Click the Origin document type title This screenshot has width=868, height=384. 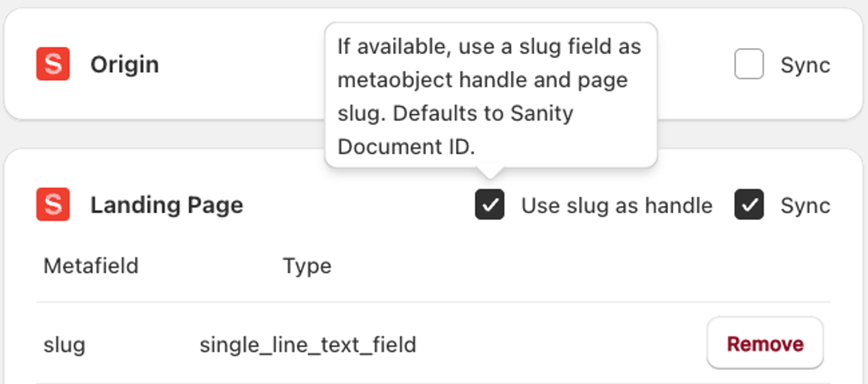[x=124, y=64]
